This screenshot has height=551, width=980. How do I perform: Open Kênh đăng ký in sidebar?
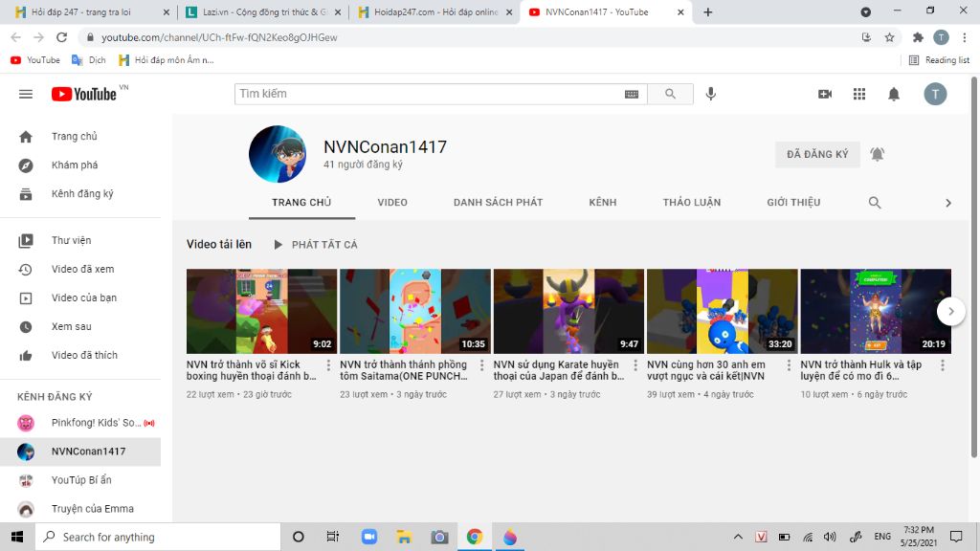click(80, 193)
